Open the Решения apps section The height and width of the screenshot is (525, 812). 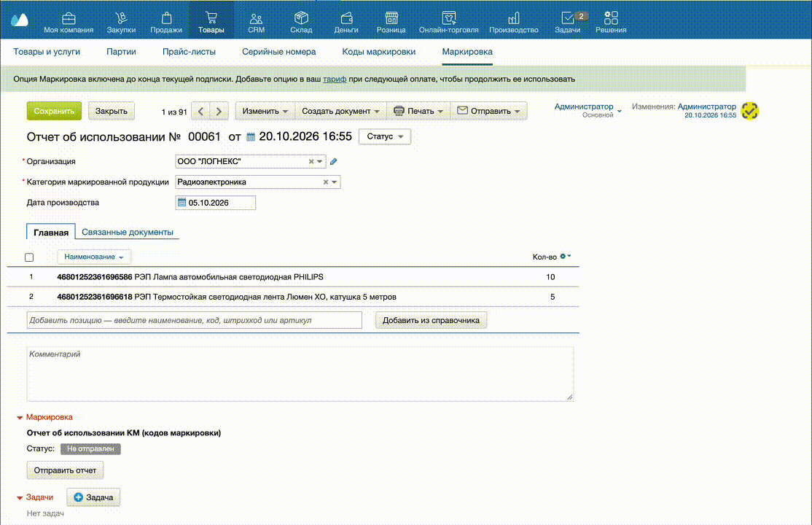611,23
